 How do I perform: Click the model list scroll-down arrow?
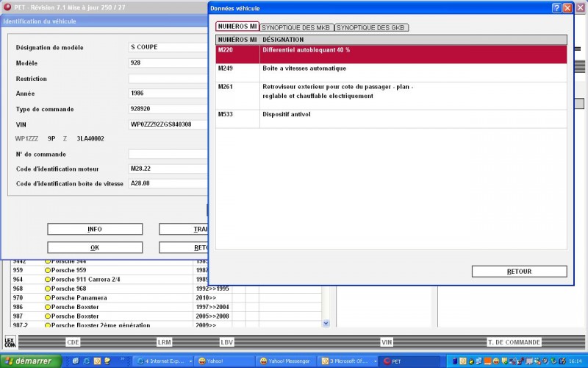tap(326, 323)
